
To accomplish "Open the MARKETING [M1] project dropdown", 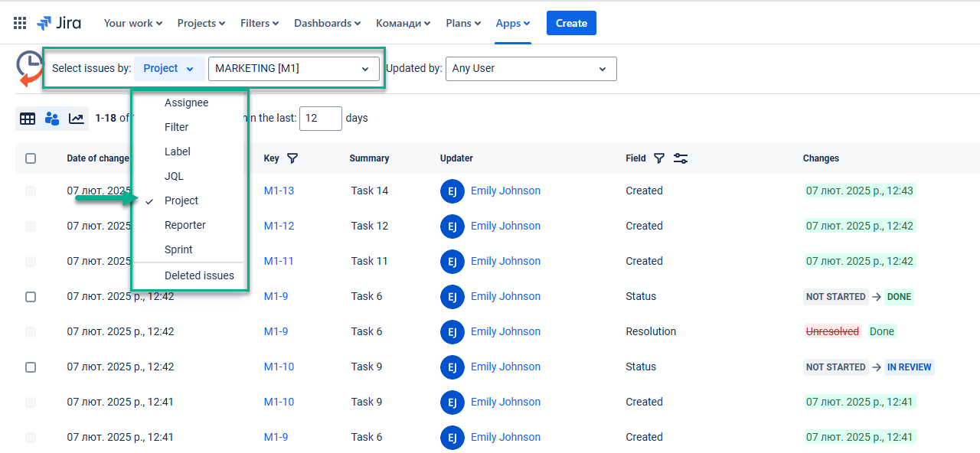I will point(293,69).
